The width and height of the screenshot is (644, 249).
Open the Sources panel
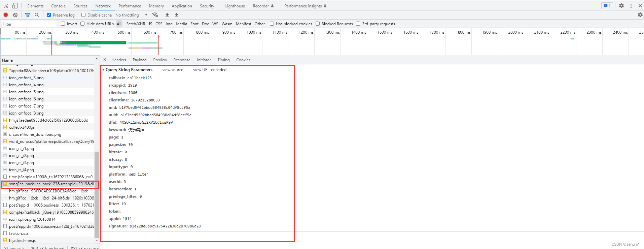(80, 6)
